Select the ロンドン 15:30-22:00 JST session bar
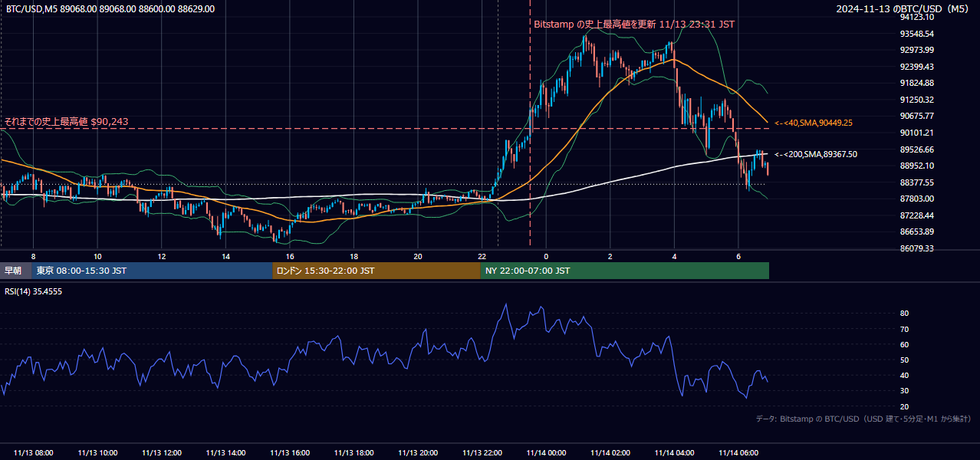The width and height of the screenshot is (980, 460). 376,271
